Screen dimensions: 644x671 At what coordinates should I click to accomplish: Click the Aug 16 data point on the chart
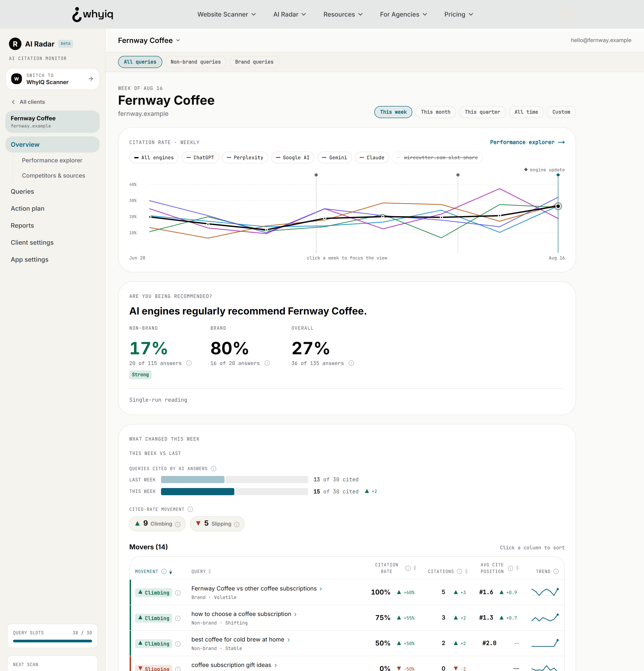[x=558, y=206]
